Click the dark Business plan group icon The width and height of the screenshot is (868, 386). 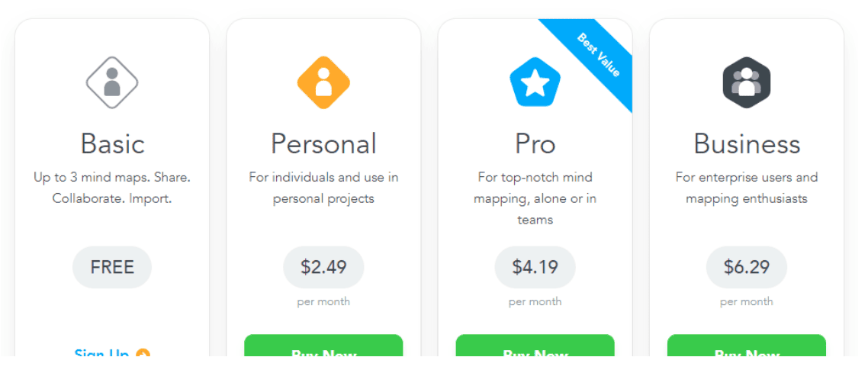point(746,82)
